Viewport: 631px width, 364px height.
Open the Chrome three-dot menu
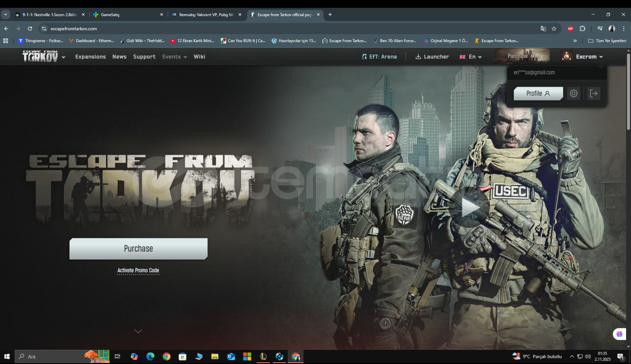point(624,29)
